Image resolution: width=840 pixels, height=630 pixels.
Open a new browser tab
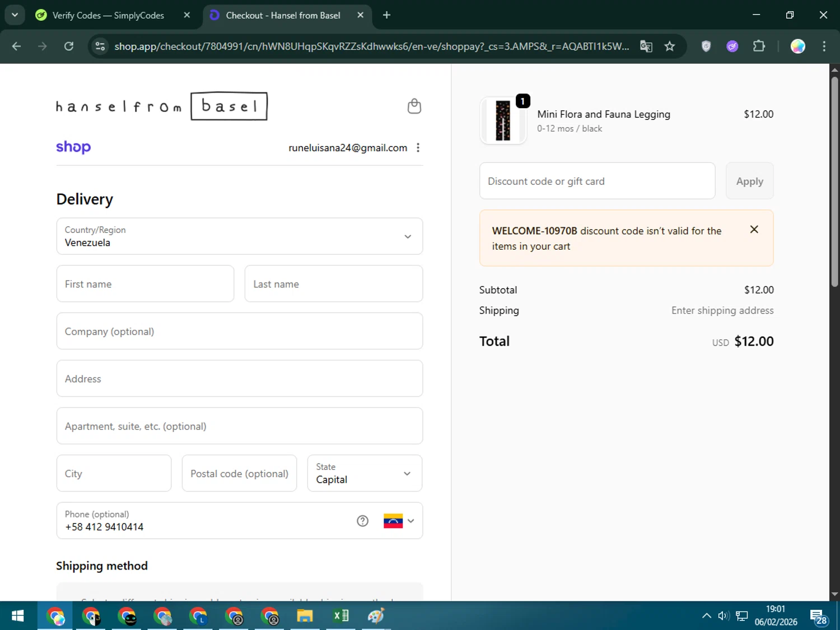pos(386,15)
